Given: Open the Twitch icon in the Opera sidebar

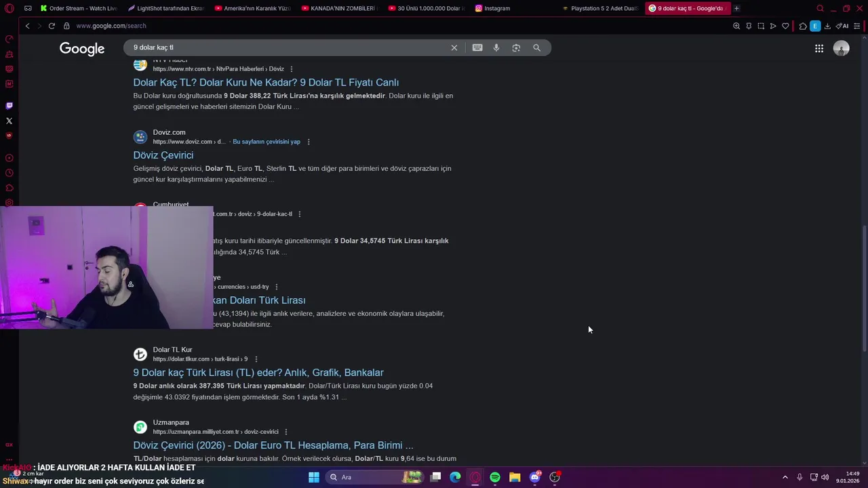Looking at the screenshot, I should point(9,106).
